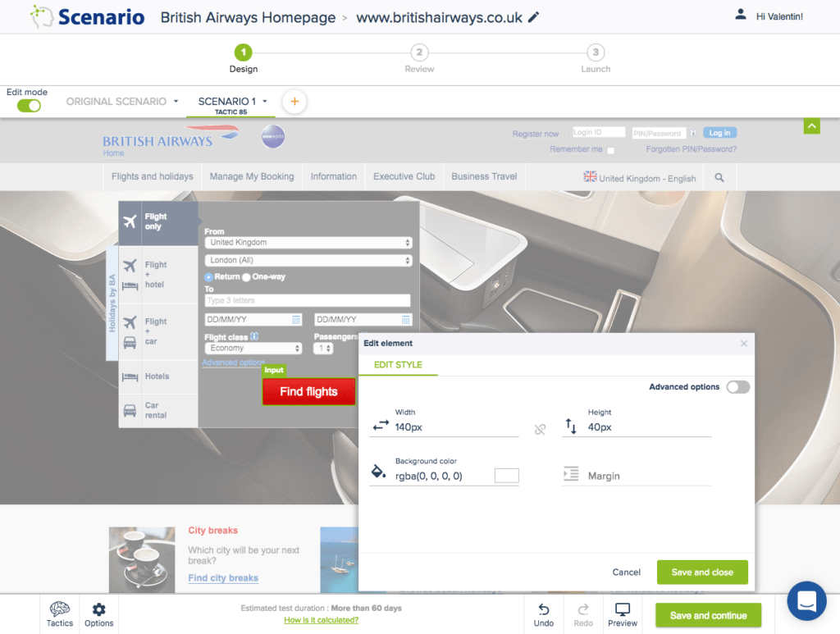Collapse the page with the green up-arrow button
Viewport: 840px width, 634px height.
(x=811, y=126)
